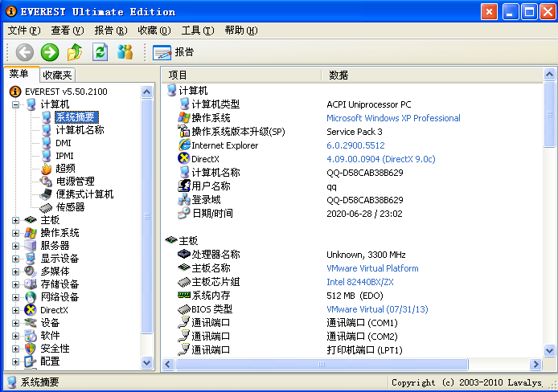Click the 网络设备 globe tree icon
This screenshot has width=558, height=392.
tap(31, 297)
